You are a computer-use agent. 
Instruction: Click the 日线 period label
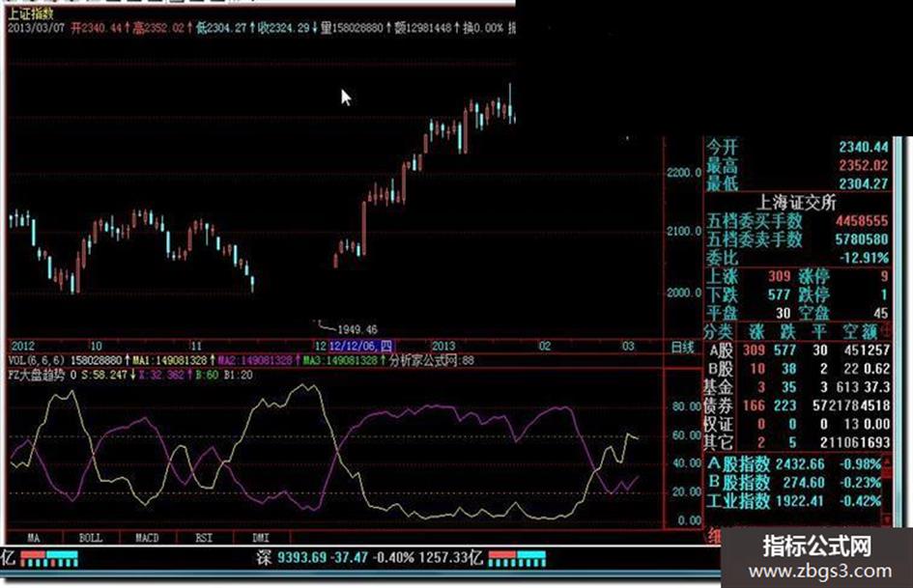(x=682, y=348)
